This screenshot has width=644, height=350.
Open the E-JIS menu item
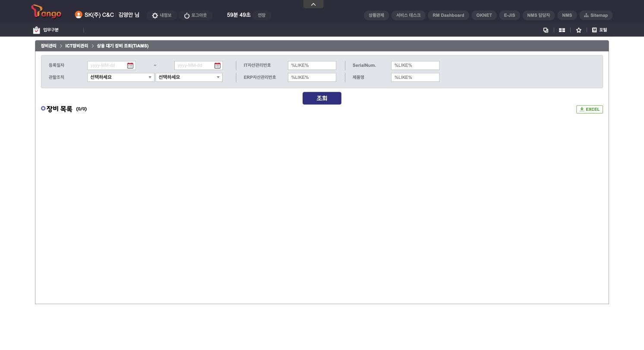[510, 16]
